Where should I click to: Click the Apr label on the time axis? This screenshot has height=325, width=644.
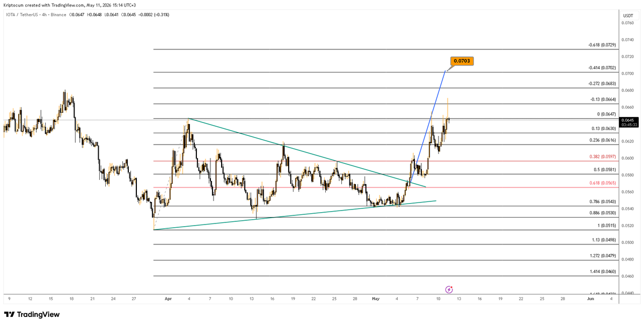click(168, 298)
